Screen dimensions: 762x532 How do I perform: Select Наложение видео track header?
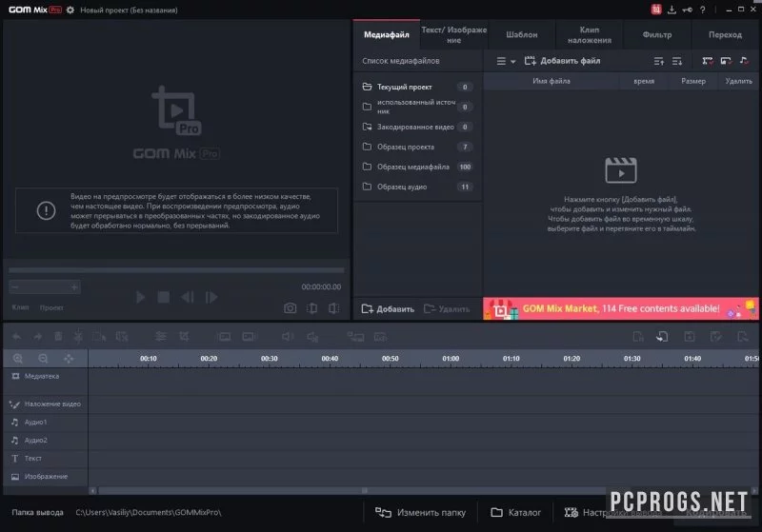click(x=45, y=404)
